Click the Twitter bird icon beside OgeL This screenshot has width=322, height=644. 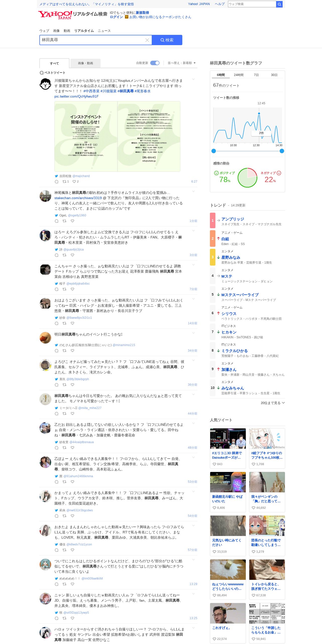(x=56, y=215)
